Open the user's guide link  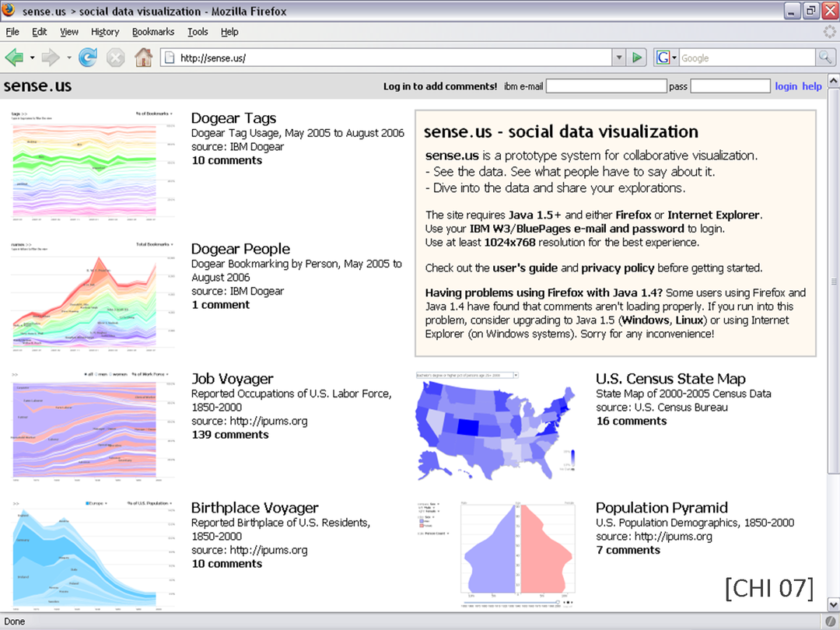524,268
